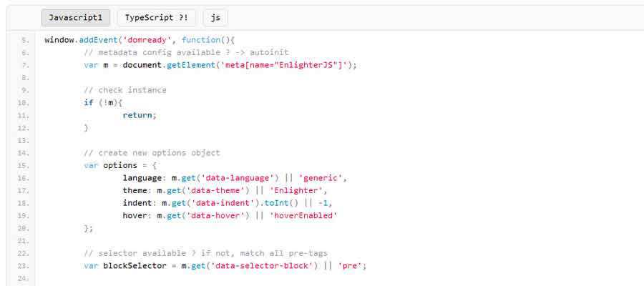Click line number 23 in the gutter

click(24, 266)
